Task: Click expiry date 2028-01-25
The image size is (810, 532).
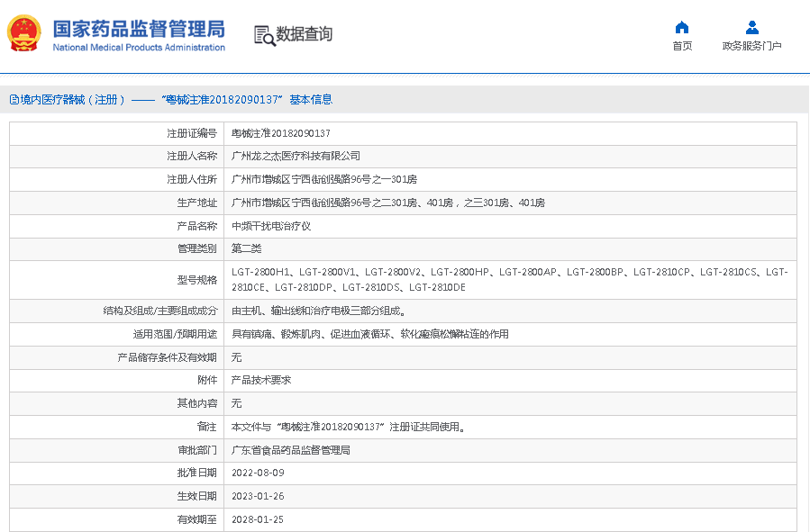Action: pos(259,519)
